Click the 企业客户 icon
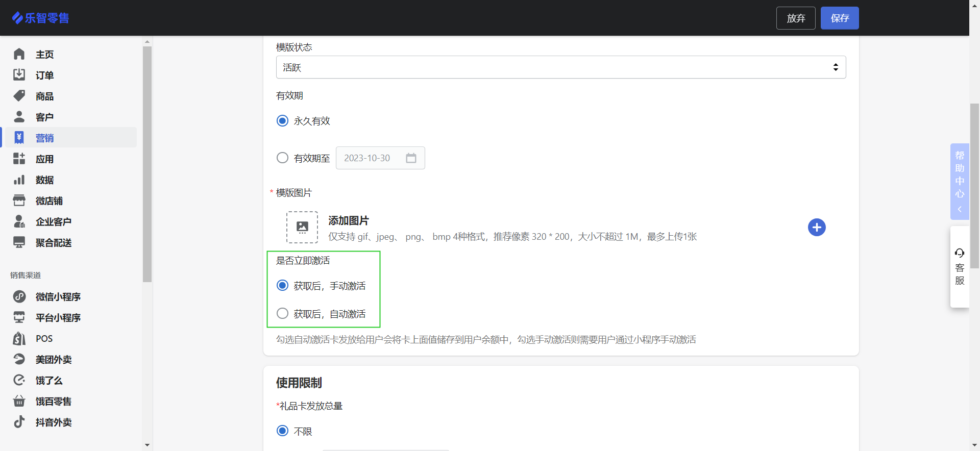The height and width of the screenshot is (451, 980). tap(19, 221)
